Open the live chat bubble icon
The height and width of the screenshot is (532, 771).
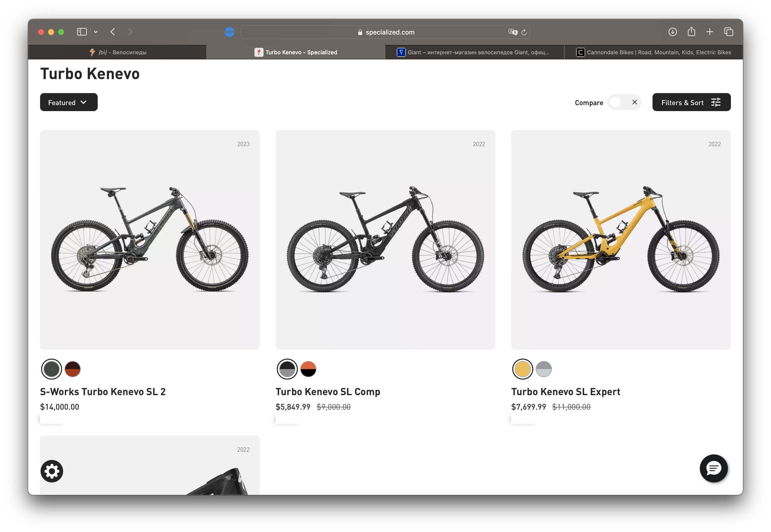(714, 468)
